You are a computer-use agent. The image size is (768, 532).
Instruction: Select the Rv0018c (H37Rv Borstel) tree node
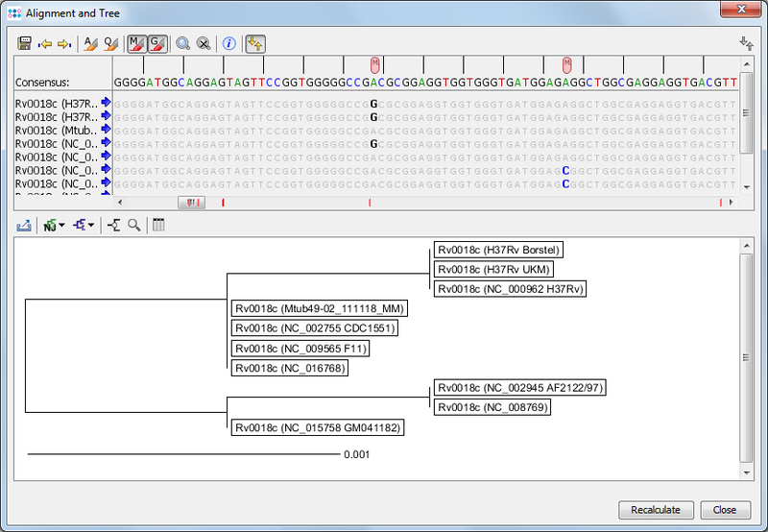point(497,250)
